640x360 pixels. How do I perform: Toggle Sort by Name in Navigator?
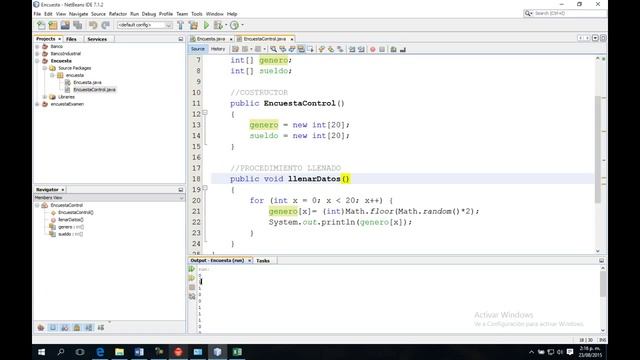pos(101,328)
